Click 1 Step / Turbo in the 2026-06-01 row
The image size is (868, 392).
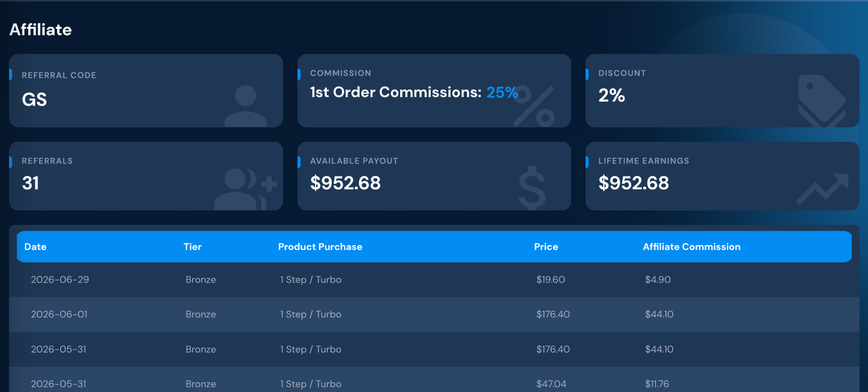(x=311, y=314)
